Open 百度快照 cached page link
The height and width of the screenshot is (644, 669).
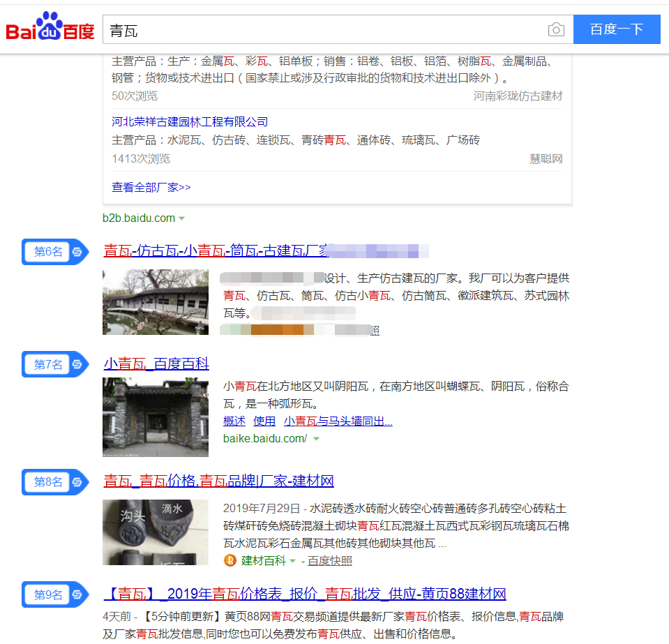pyautogui.click(x=329, y=561)
